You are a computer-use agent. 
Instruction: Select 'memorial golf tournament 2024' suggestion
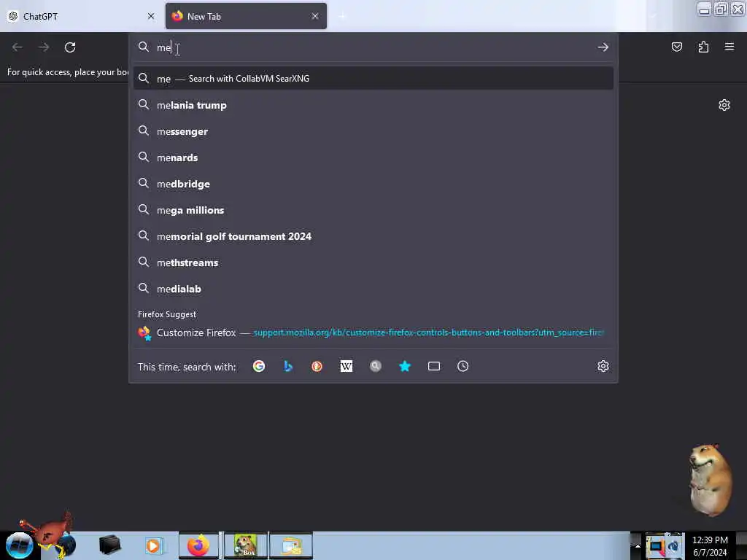[373, 236]
